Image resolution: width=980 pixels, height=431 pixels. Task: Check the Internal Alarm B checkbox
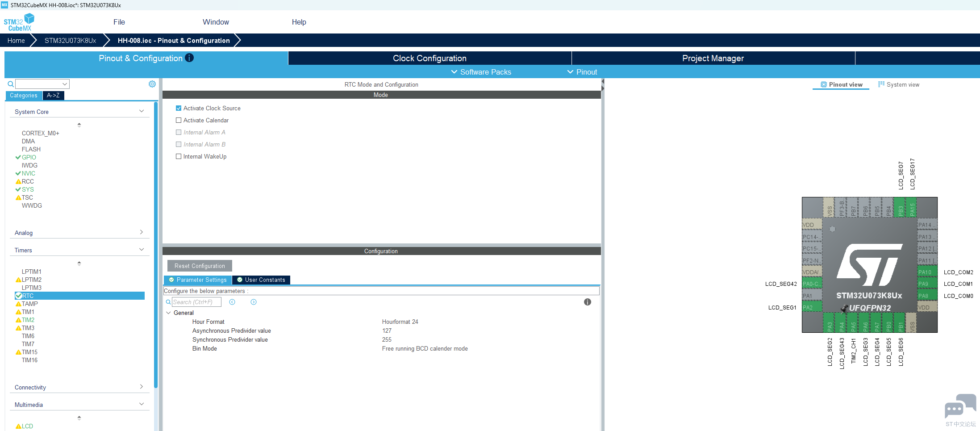tap(179, 144)
